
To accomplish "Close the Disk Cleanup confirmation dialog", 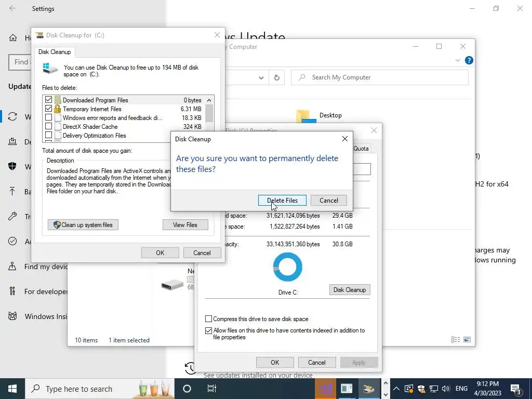I will point(345,139).
